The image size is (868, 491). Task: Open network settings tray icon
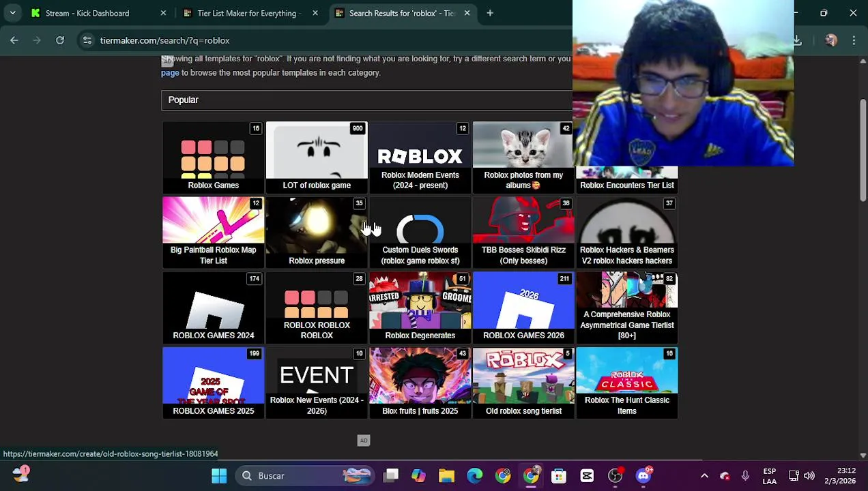coord(794,476)
